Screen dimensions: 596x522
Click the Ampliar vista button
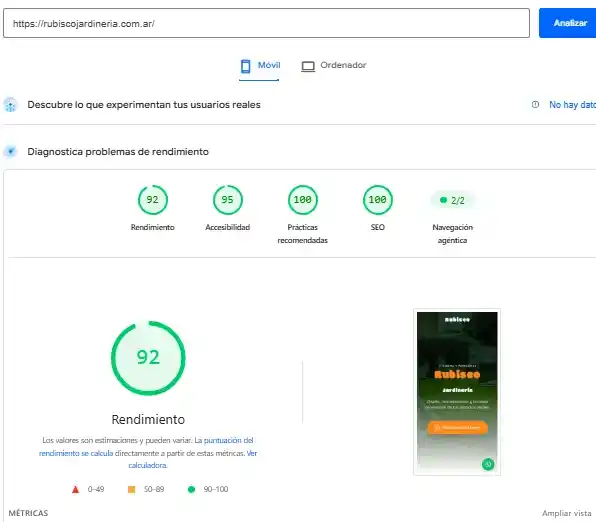click(566, 513)
